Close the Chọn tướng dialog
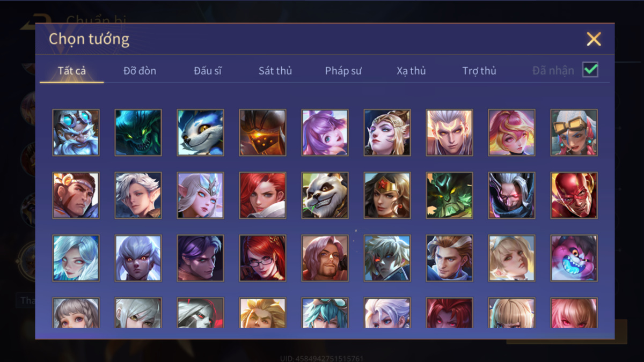Image resolution: width=644 pixels, height=362 pixels. tap(594, 39)
